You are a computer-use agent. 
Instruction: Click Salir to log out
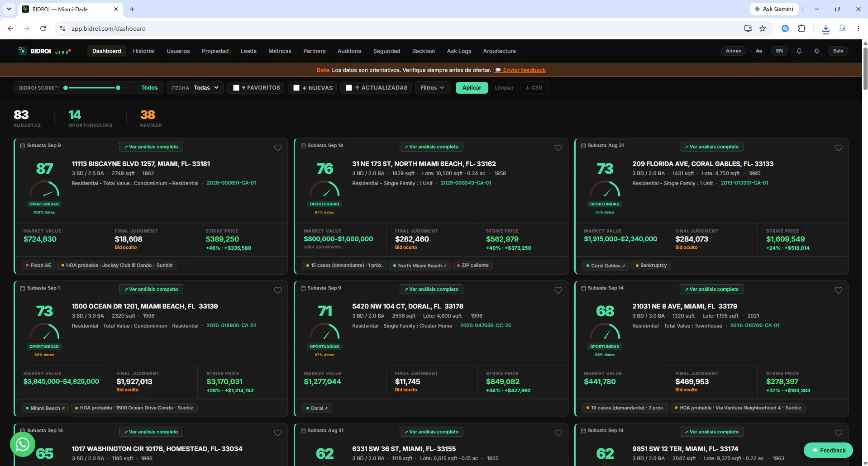click(x=838, y=51)
